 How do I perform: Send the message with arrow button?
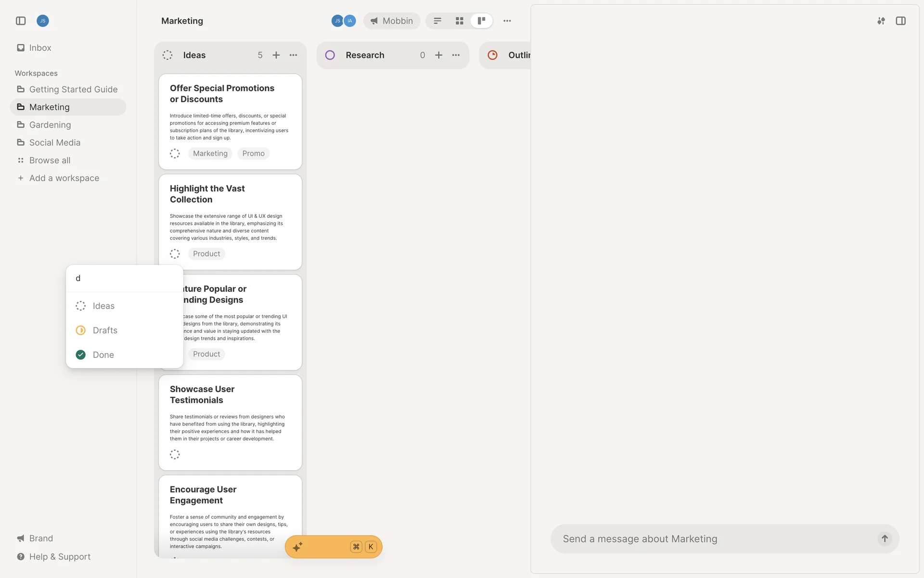(885, 539)
